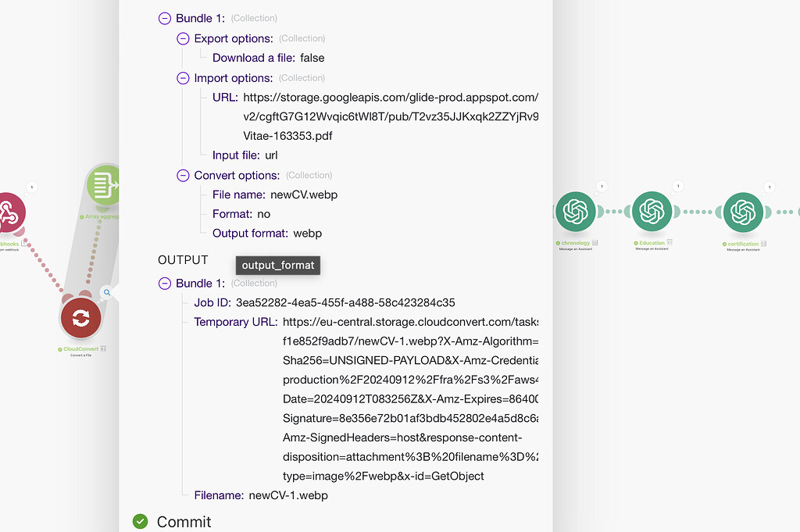This screenshot has height=532, width=800.
Task: Collapse the Import options collection
Action: click(x=183, y=77)
